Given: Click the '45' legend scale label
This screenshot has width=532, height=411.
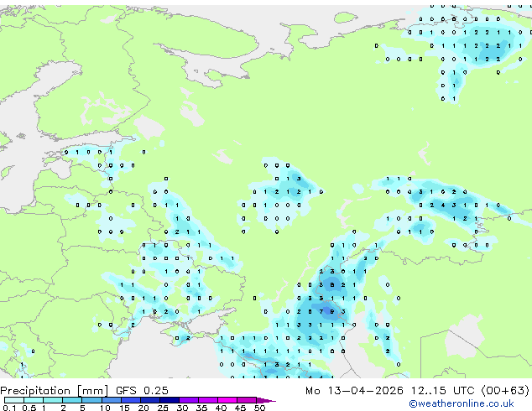Looking at the screenshot, I should click(x=240, y=408).
